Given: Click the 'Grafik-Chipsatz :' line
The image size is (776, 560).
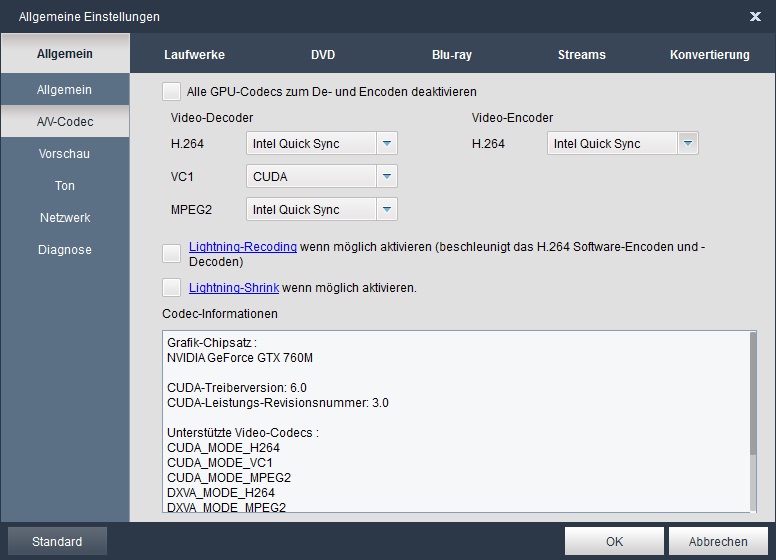Looking at the screenshot, I should (212, 342).
